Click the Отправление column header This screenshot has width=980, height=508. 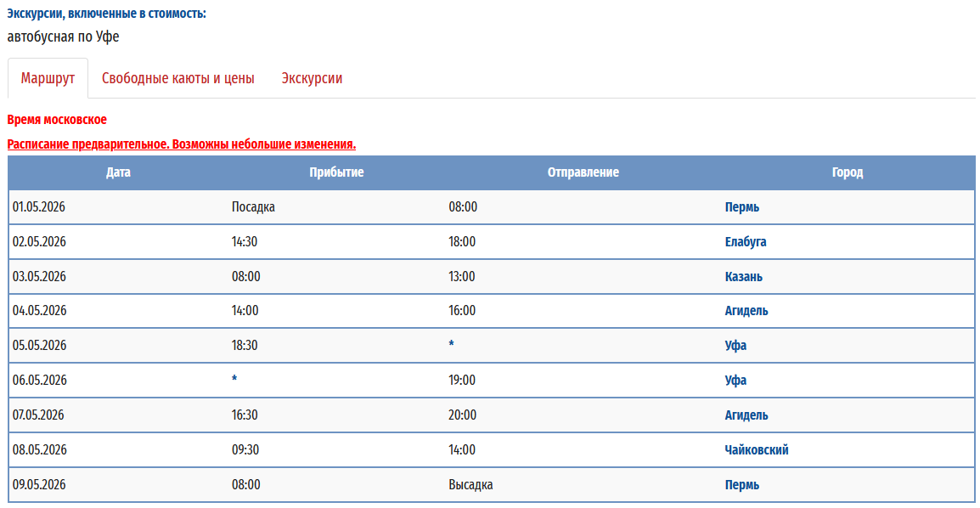583,172
